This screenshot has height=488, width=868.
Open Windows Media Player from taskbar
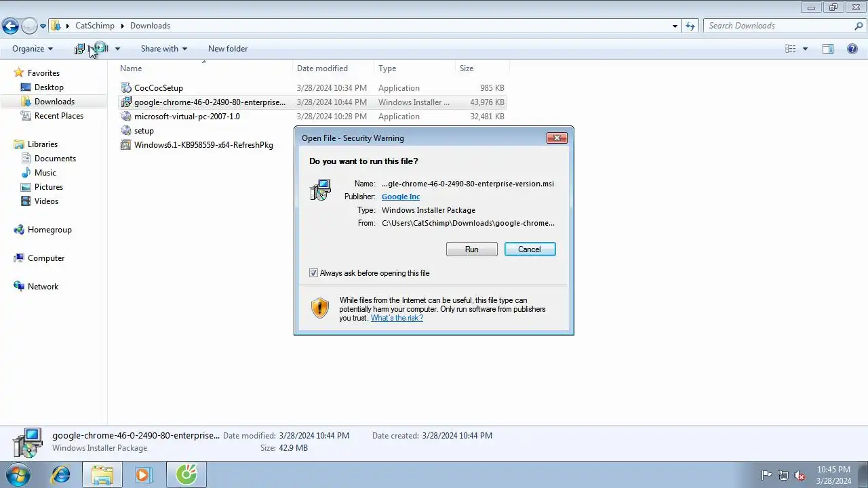[x=144, y=474]
